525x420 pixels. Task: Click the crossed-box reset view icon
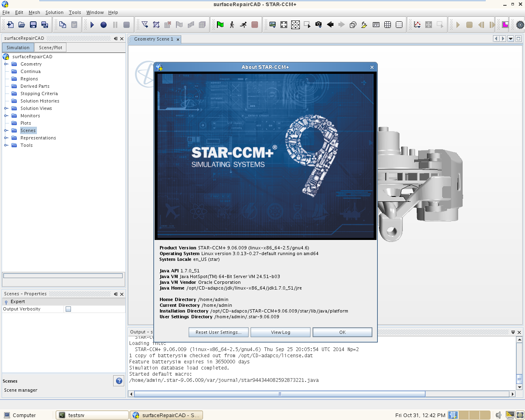point(295,25)
